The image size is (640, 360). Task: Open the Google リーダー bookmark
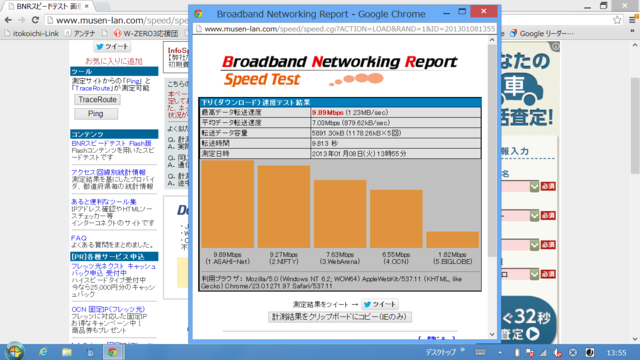pos(542,33)
